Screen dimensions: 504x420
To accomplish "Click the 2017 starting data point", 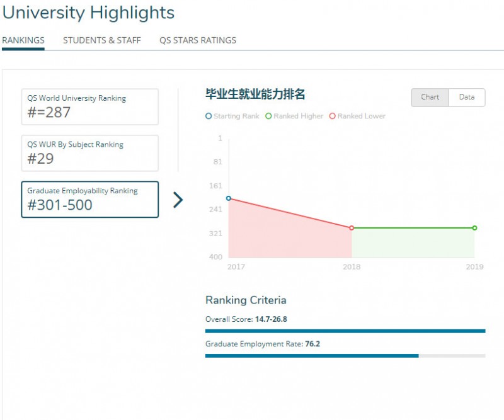I will click(x=229, y=198).
